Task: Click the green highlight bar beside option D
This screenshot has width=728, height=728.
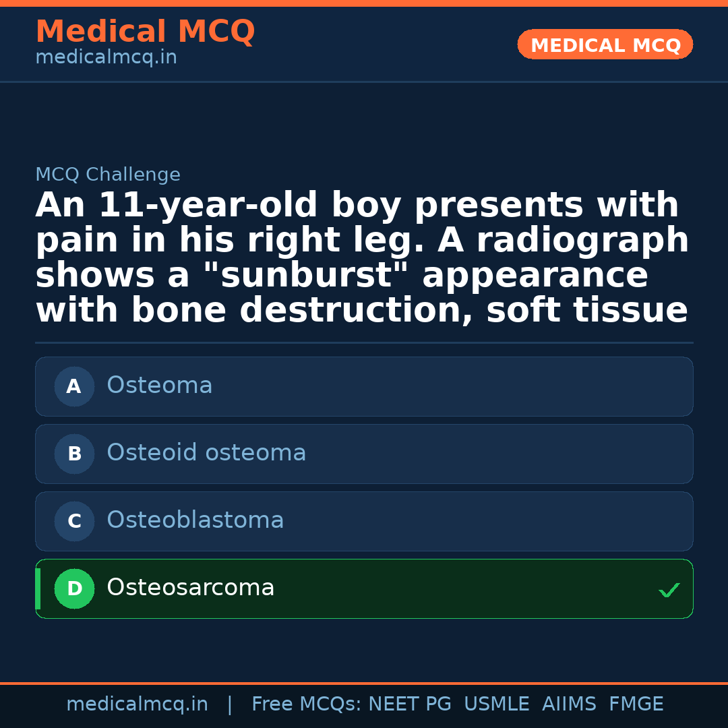Action: point(37,588)
